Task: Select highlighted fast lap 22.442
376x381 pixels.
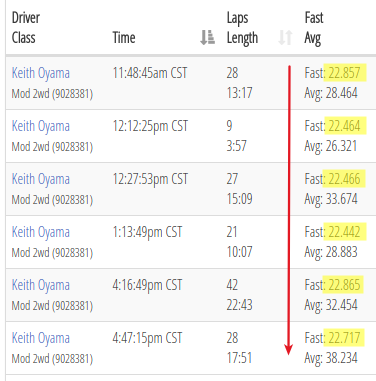Action: [x=345, y=232]
